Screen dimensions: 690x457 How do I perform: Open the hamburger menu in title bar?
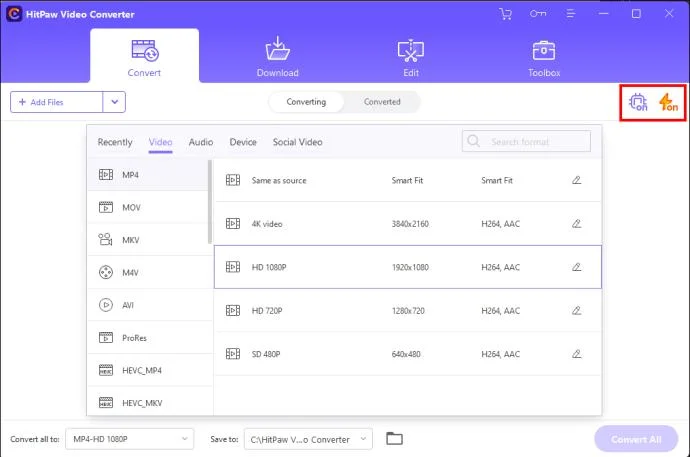tap(571, 14)
